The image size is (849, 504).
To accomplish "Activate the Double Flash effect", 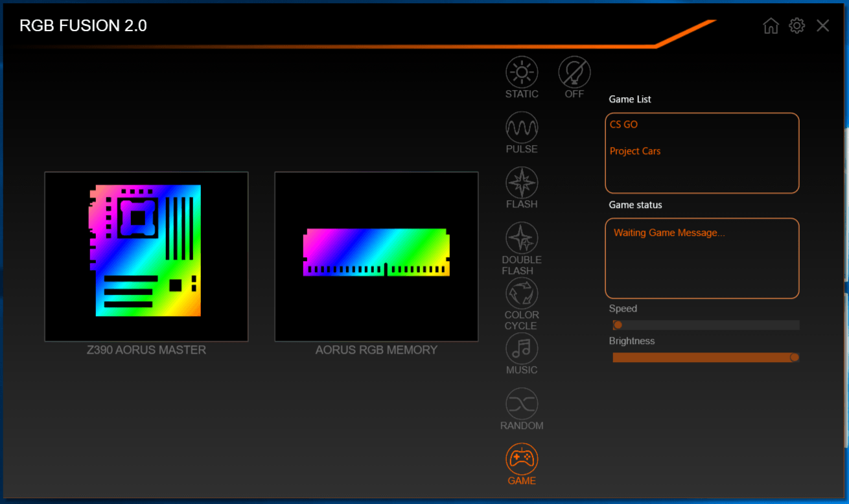I will pos(522,238).
